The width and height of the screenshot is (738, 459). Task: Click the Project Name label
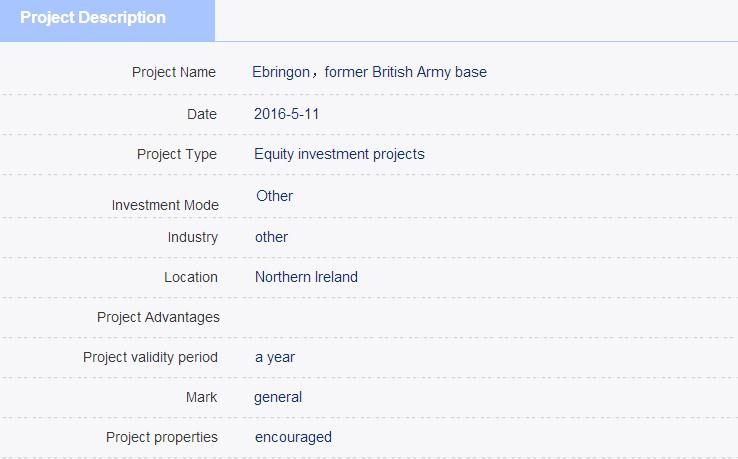pyautogui.click(x=174, y=72)
